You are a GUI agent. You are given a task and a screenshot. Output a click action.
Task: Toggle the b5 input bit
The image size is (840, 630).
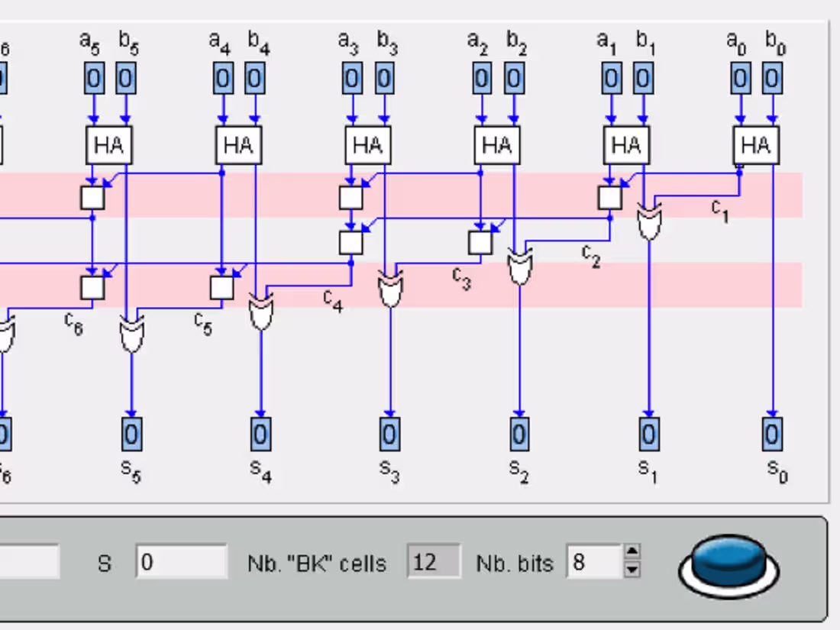tap(126, 78)
